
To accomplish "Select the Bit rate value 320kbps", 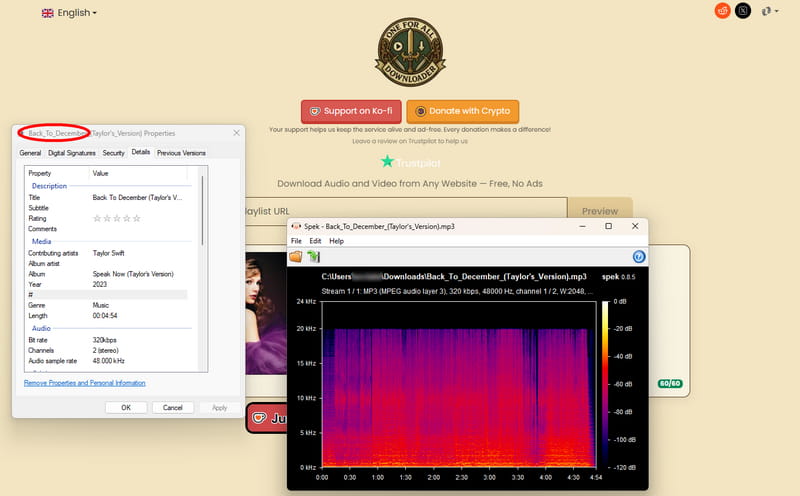I will click(x=105, y=340).
